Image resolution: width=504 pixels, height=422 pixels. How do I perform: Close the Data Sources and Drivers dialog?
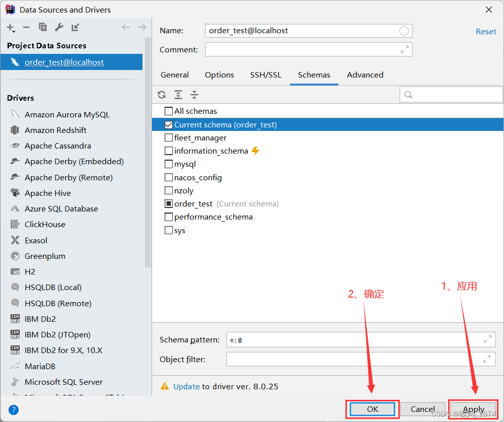(x=489, y=10)
